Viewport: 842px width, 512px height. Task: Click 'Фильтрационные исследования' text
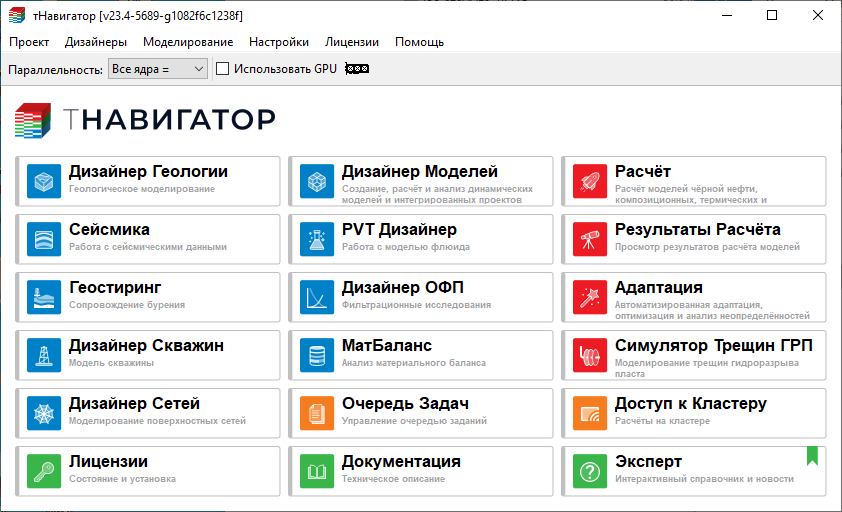416,305
